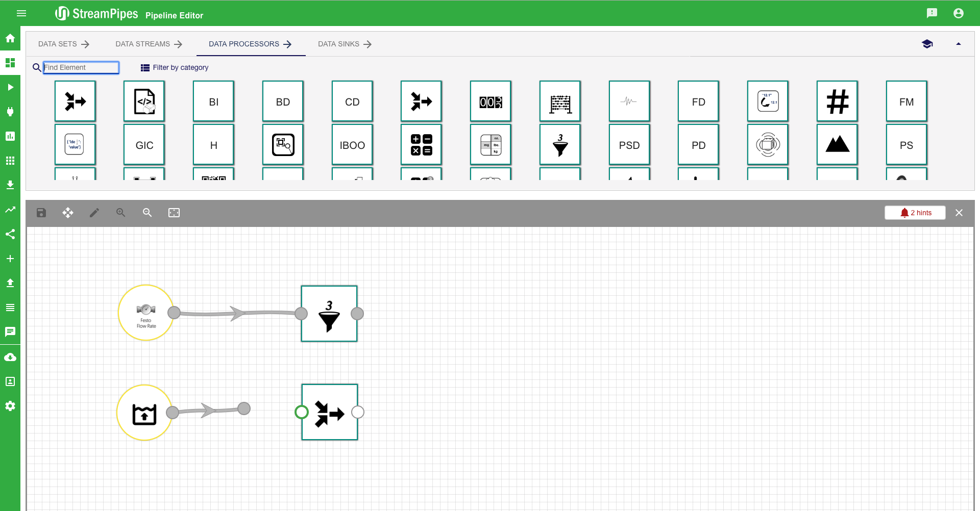Screen dimensions: 980x511
Task: Click the Find Element search field
Action: 81,67
